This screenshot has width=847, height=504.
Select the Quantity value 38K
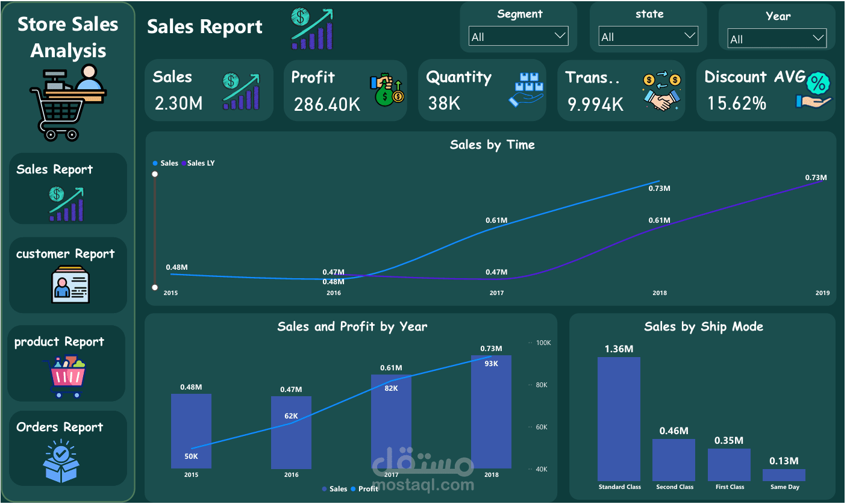445,104
